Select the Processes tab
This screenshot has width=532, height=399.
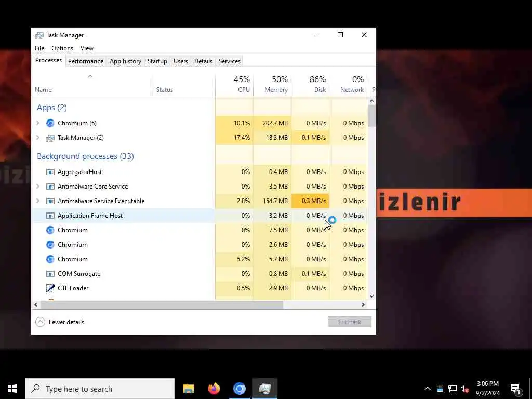(48, 60)
